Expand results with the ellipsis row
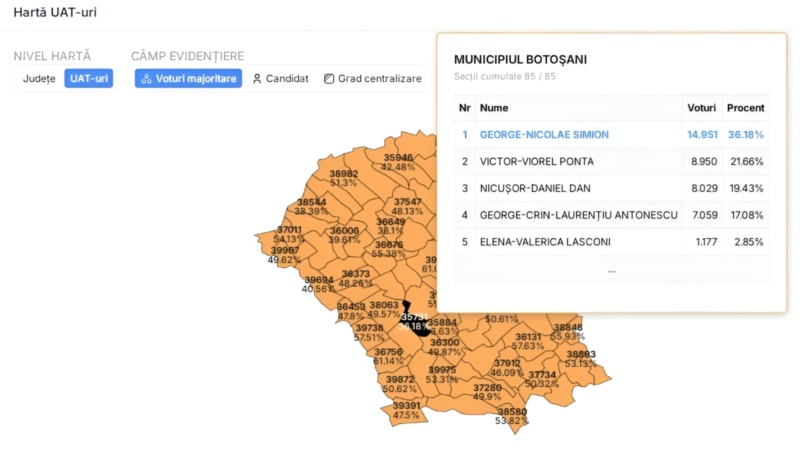Image resolution: width=800 pixels, height=450 pixels. tap(611, 270)
